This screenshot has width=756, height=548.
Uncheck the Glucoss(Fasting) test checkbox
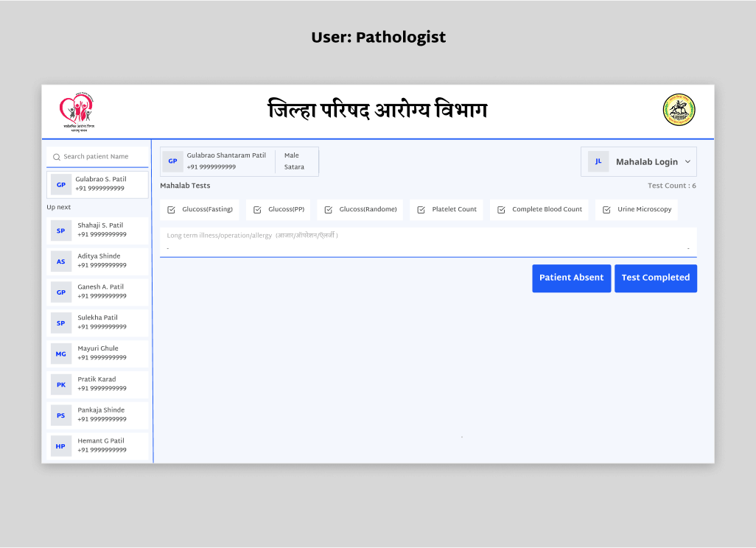[172, 210]
